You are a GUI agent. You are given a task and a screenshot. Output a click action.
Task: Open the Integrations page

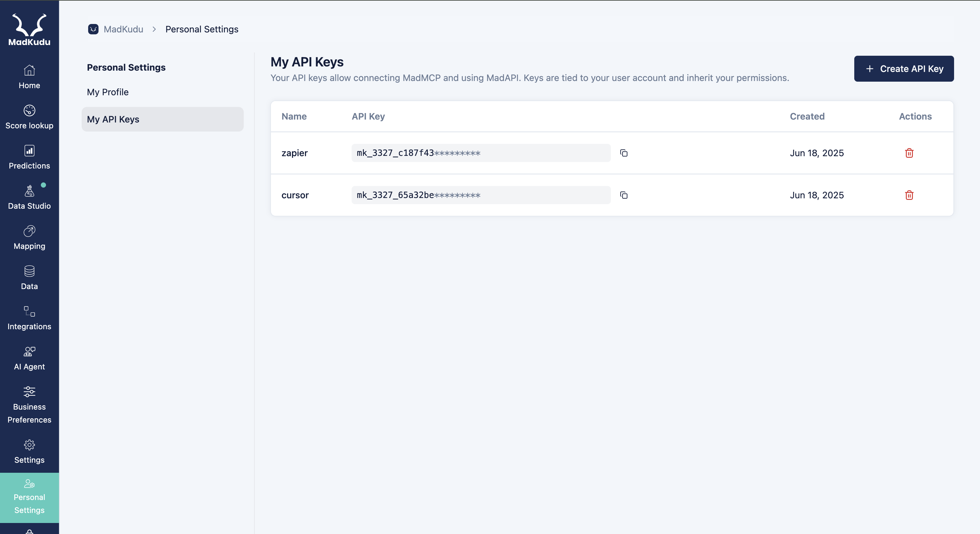(29, 318)
